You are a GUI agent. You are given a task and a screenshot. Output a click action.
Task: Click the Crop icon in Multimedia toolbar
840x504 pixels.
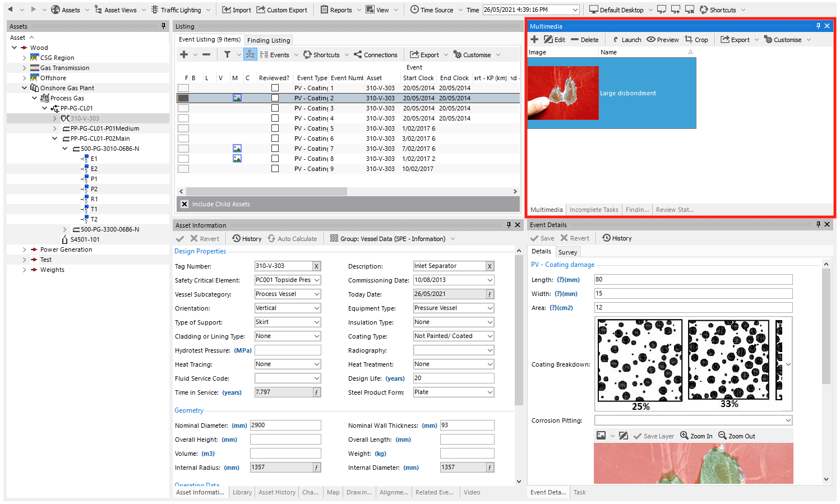click(689, 40)
